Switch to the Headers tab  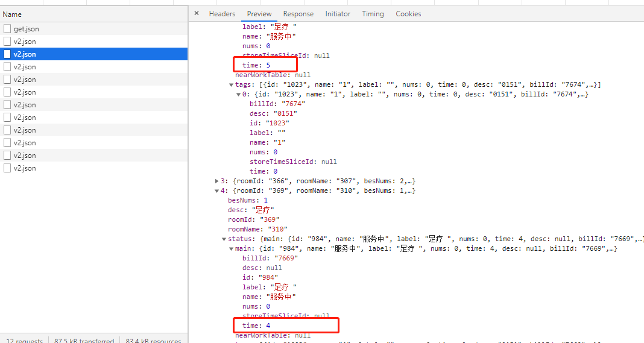222,13
